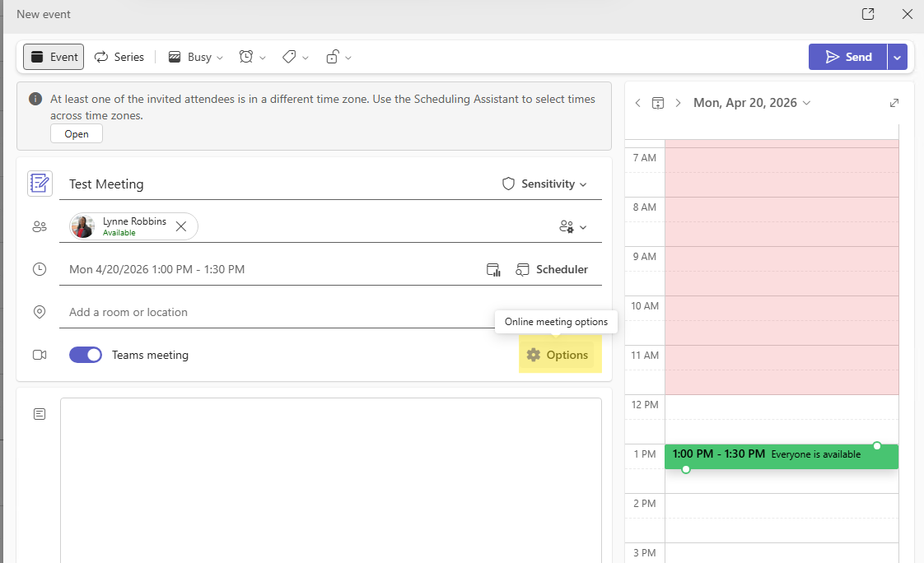Expand the calendar preview pane
This screenshot has height=563, width=924.
tap(894, 103)
